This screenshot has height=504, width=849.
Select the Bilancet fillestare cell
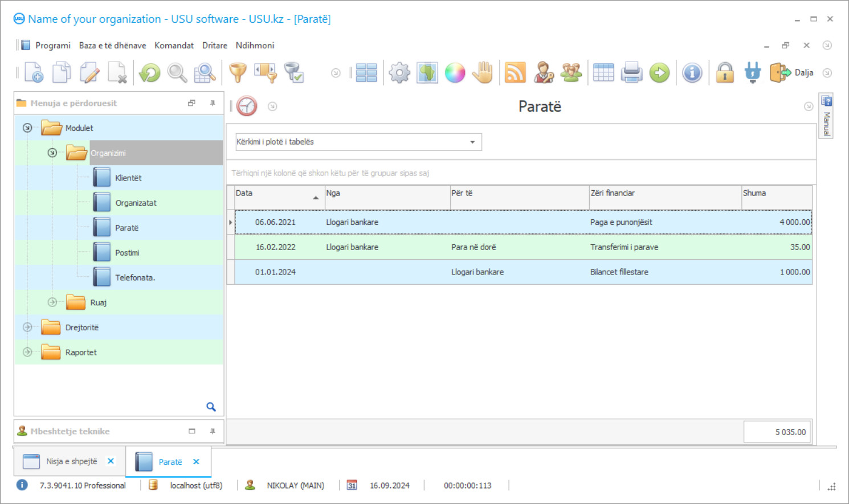click(666, 272)
